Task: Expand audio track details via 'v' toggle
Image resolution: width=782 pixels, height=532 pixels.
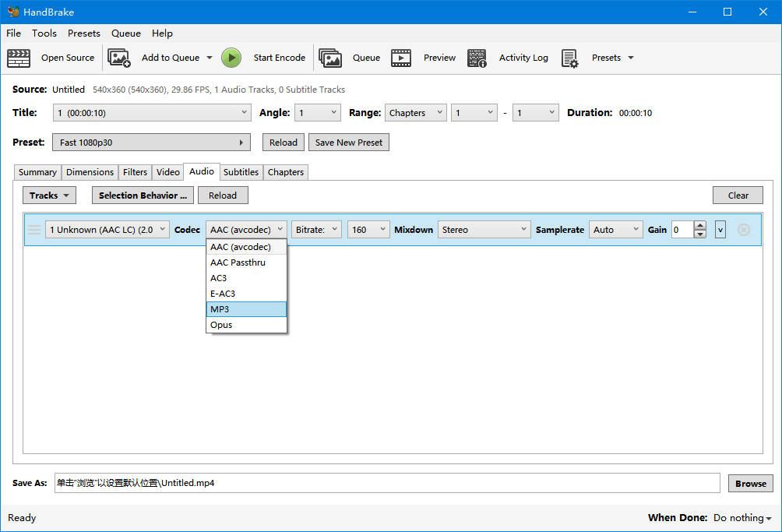Action: (x=720, y=230)
